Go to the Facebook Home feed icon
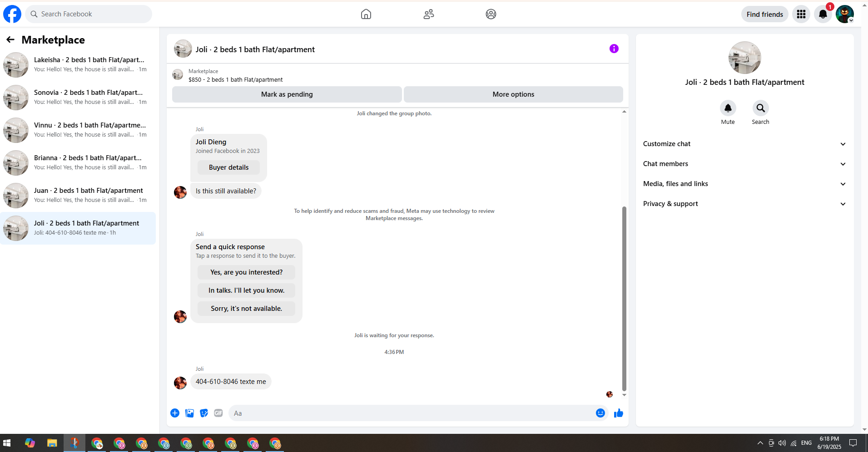This screenshot has height=452, width=868. (x=366, y=14)
